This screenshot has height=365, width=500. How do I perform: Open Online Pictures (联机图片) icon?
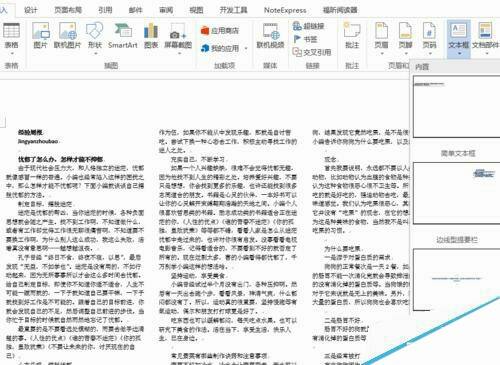click(x=68, y=35)
